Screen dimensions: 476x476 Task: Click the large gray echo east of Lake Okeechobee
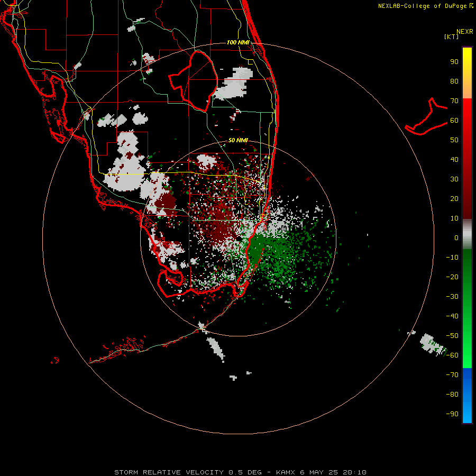click(x=234, y=83)
